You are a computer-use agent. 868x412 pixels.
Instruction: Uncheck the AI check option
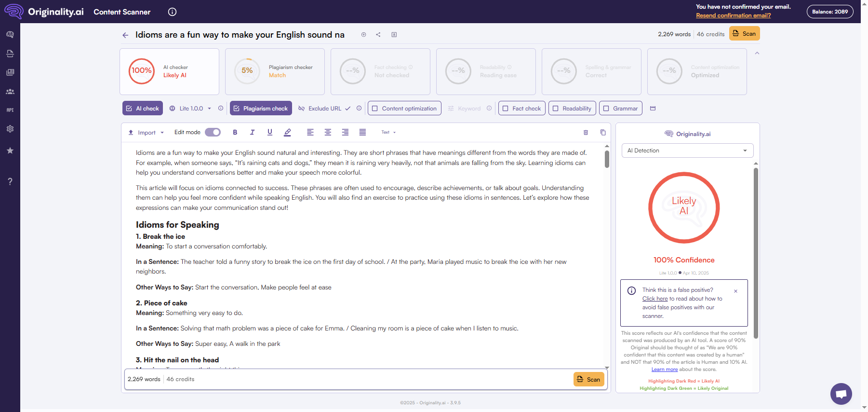143,109
